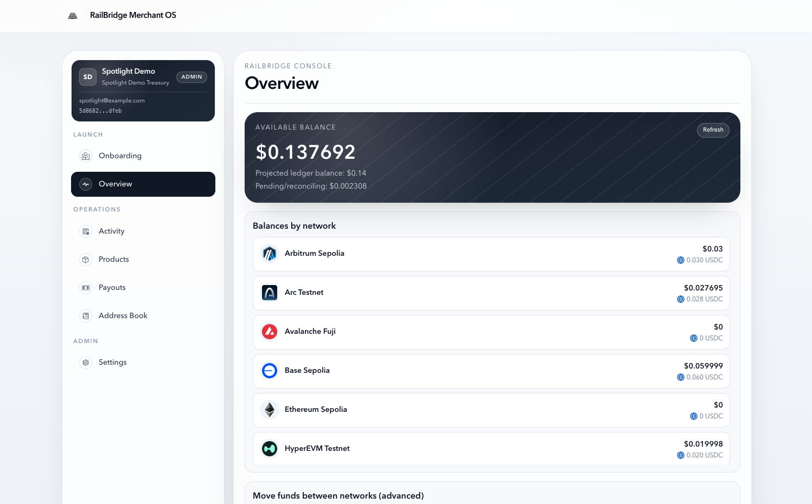Click the $0.059999 Base balance
The width and height of the screenshot is (812, 504).
pyautogui.click(x=703, y=366)
